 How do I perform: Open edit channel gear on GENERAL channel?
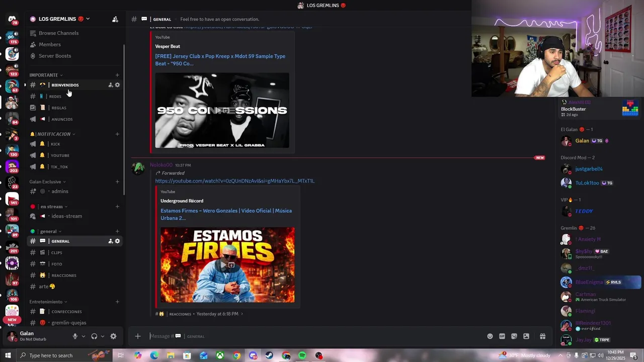[118, 241]
